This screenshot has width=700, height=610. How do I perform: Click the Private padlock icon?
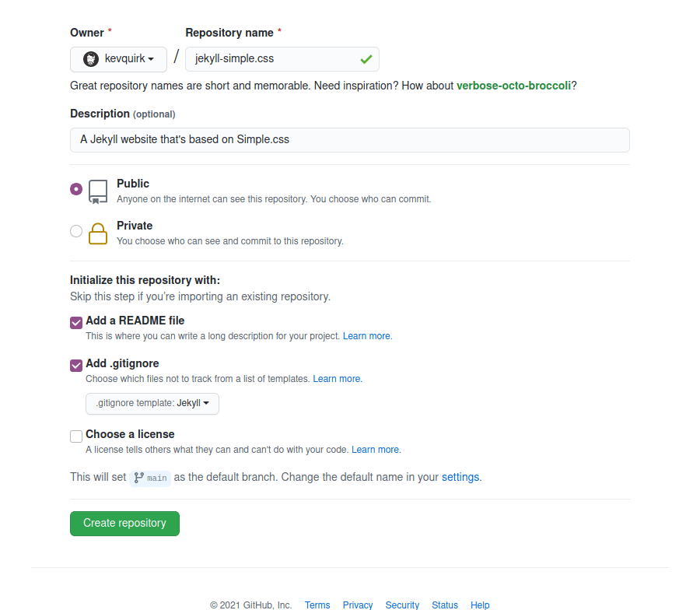pos(97,231)
